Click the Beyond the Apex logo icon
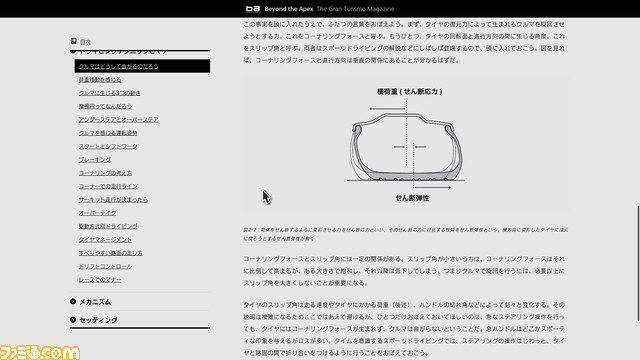The width and height of the screenshot is (640, 360). pyautogui.click(x=253, y=9)
